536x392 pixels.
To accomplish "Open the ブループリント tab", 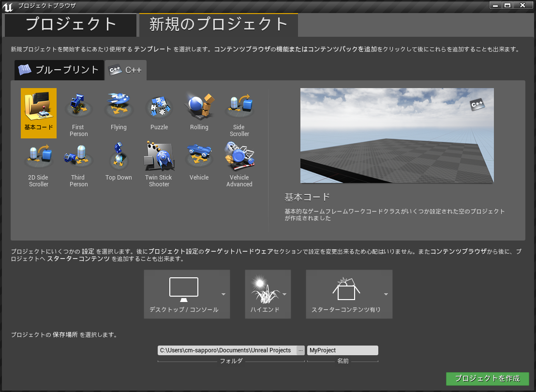I will tap(59, 70).
